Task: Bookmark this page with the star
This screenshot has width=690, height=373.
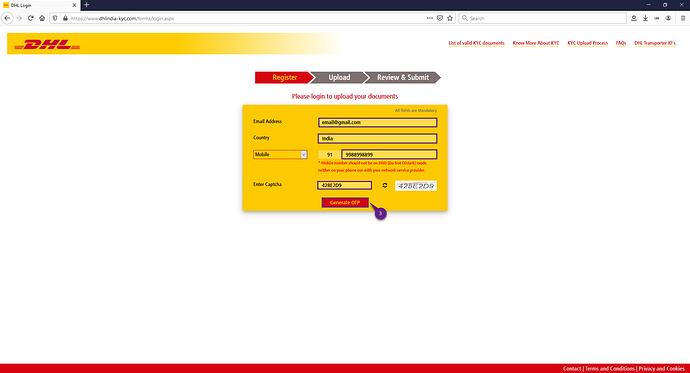Action: pos(450,18)
